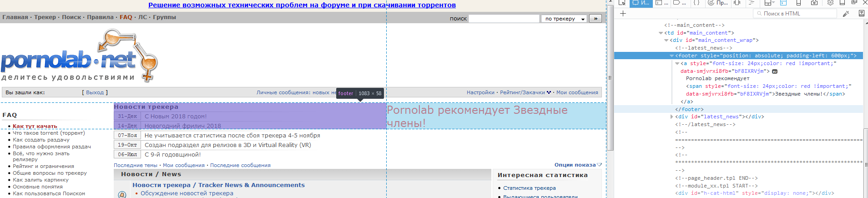Open news about 3D and Virtual Reality subsection
Image resolution: width=868 pixels, height=198 pixels.
pyautogui.click(x=228, y=145)
